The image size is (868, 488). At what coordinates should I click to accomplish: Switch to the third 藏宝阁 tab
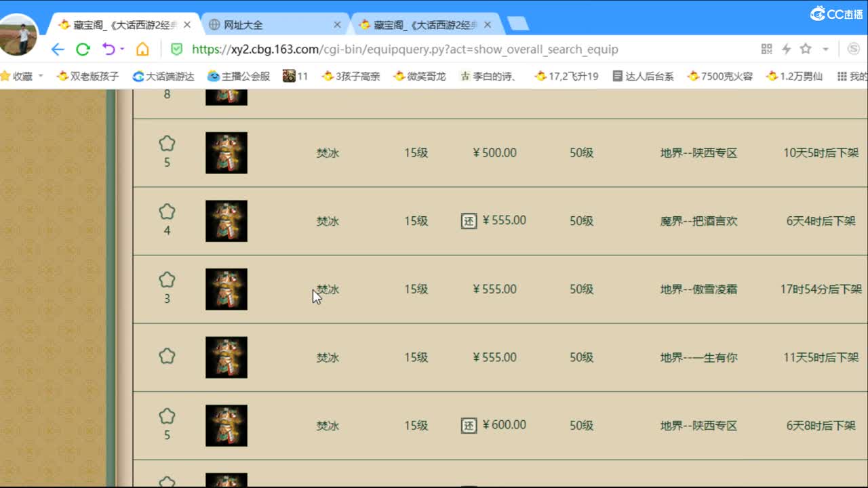425,25
